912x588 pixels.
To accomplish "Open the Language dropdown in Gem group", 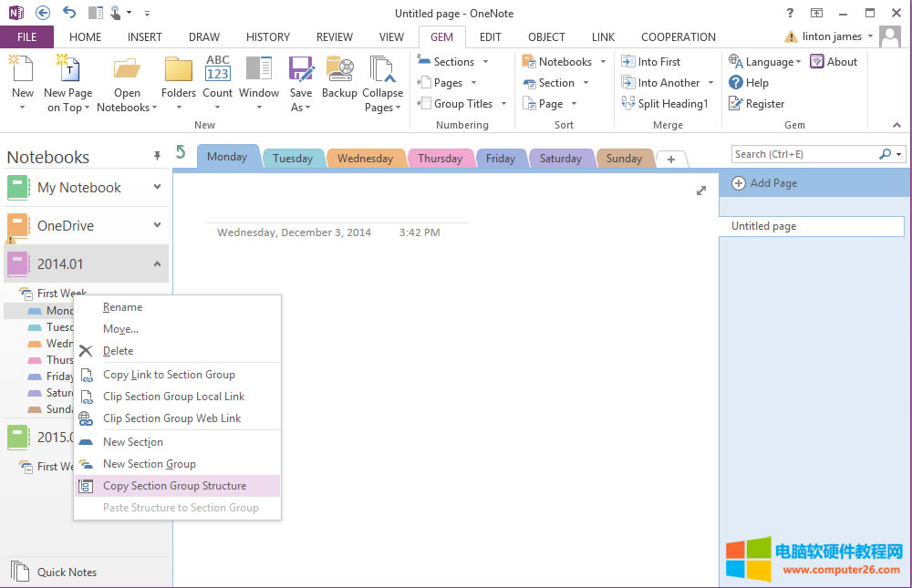I will [x=764, y=62].
